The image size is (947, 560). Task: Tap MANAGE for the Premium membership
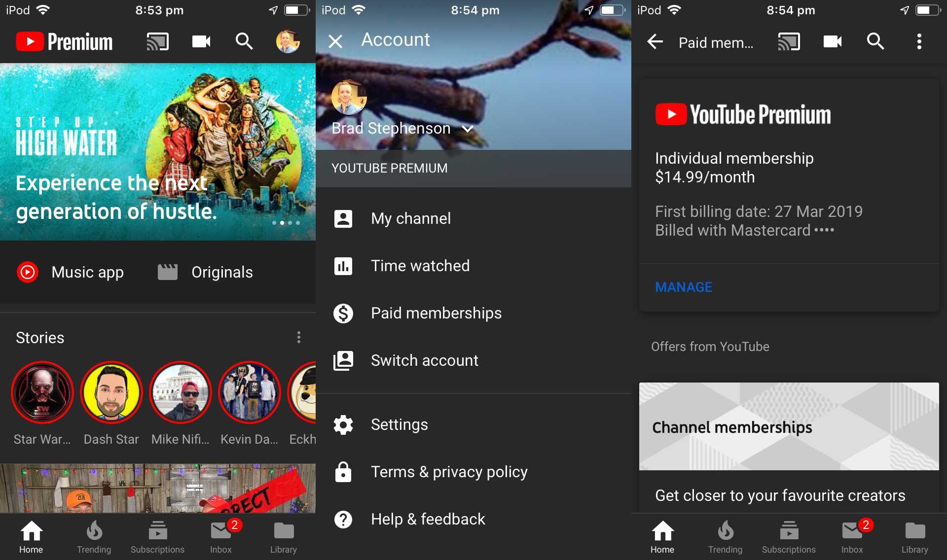[684, 287]
